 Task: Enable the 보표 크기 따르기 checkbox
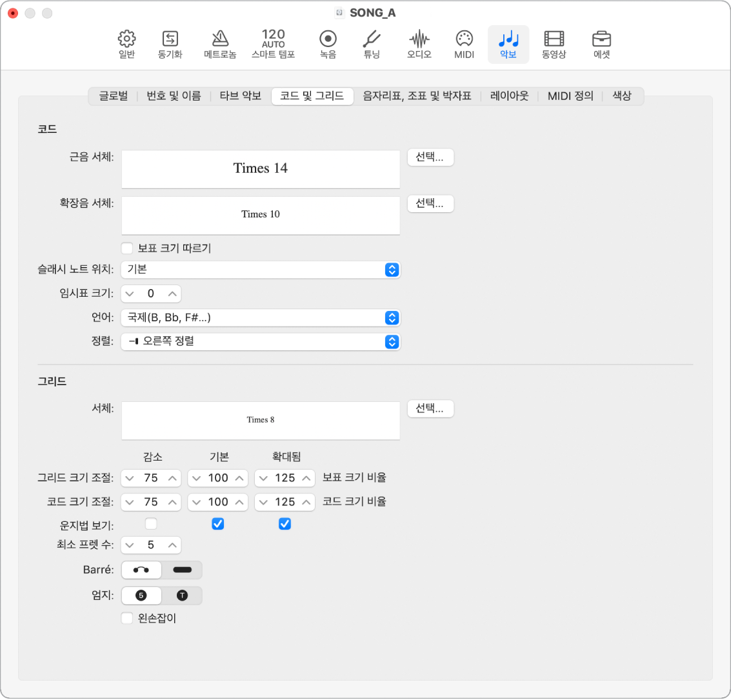point(127,248)
